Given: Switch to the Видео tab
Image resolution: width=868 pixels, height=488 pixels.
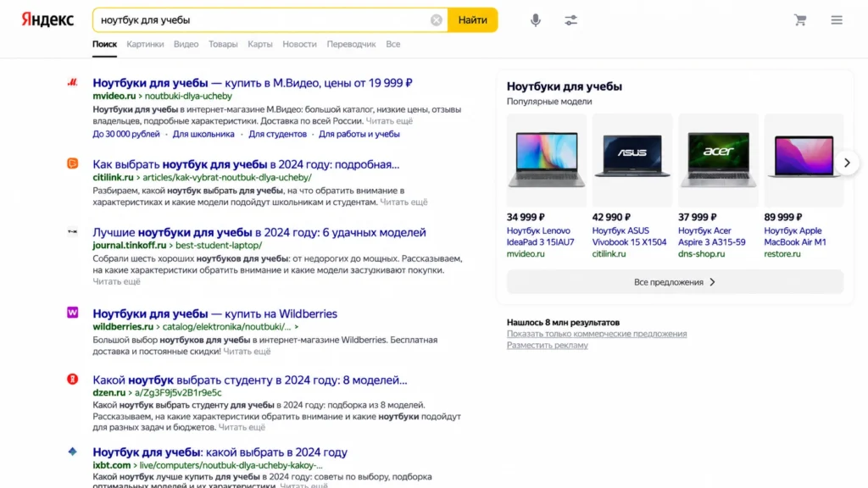Looking at the screenshot, I should click(186, 44).
